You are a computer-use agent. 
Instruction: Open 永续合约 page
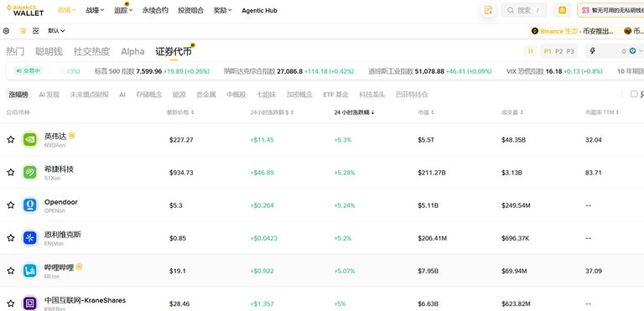(155, 10)
